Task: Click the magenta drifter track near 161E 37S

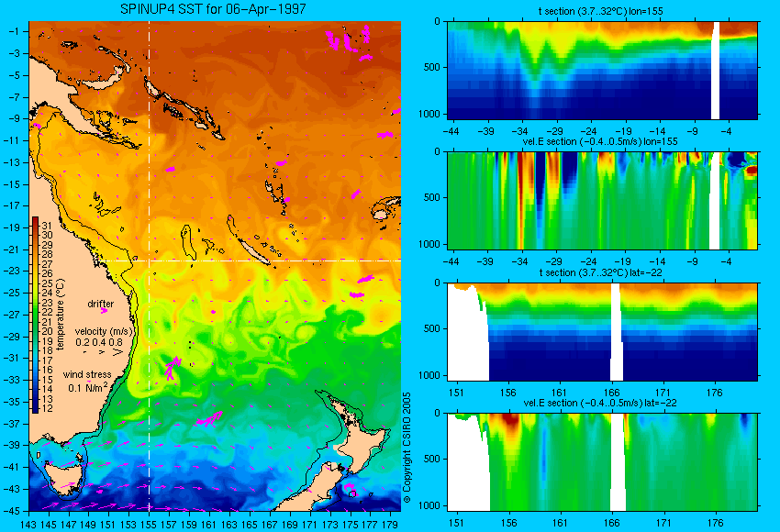Action: pyautogui.click(x=209, y=419)
